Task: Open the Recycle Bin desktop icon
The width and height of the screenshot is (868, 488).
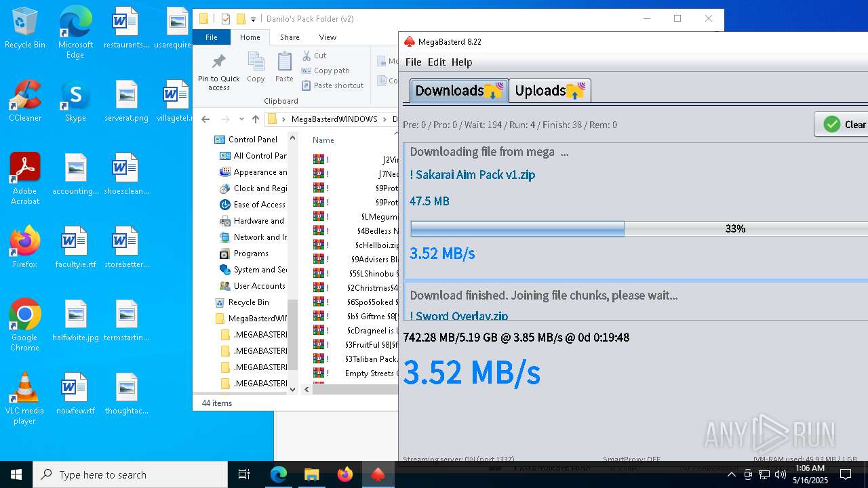Action: 25,29
